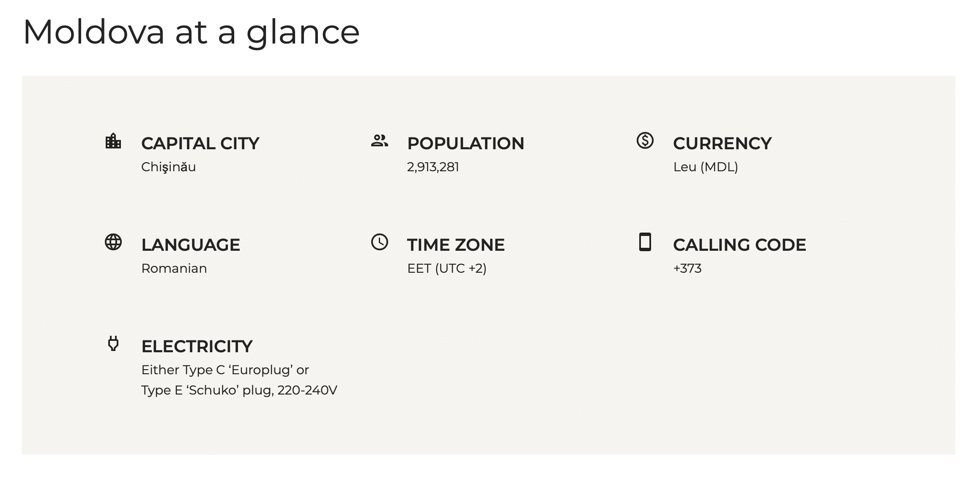980x477 pixels.
Task: Click the LANGUAGE heading
Action: 191,245
